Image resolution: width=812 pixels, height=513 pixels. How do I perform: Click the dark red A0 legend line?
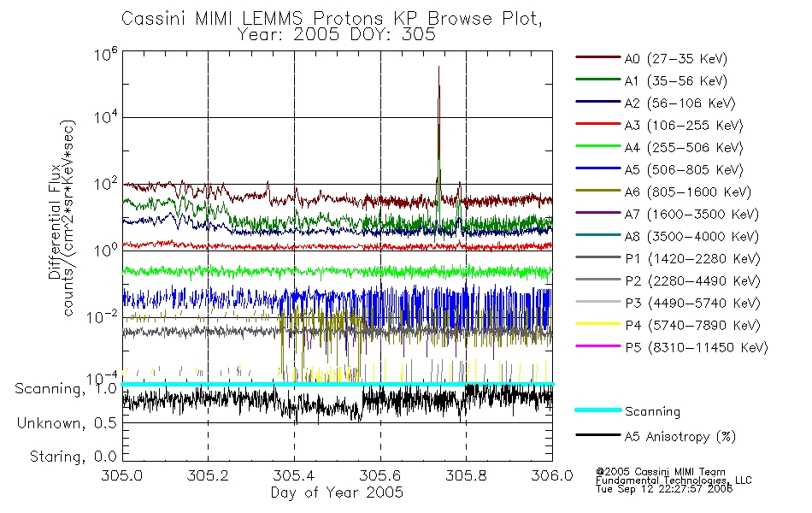coord(597,57)
